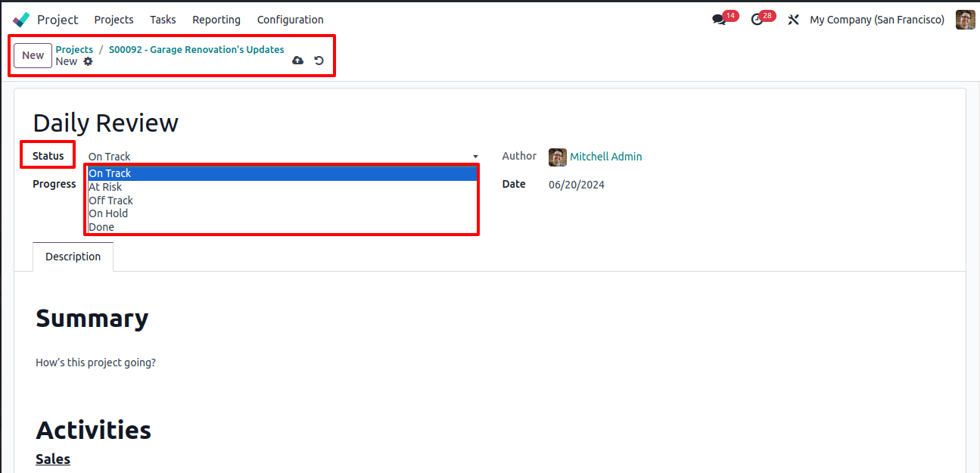The height and width of the screenshot is (473, 980).
Task: Click the 'How's this project going?' text
Action: tap(95, 363)
